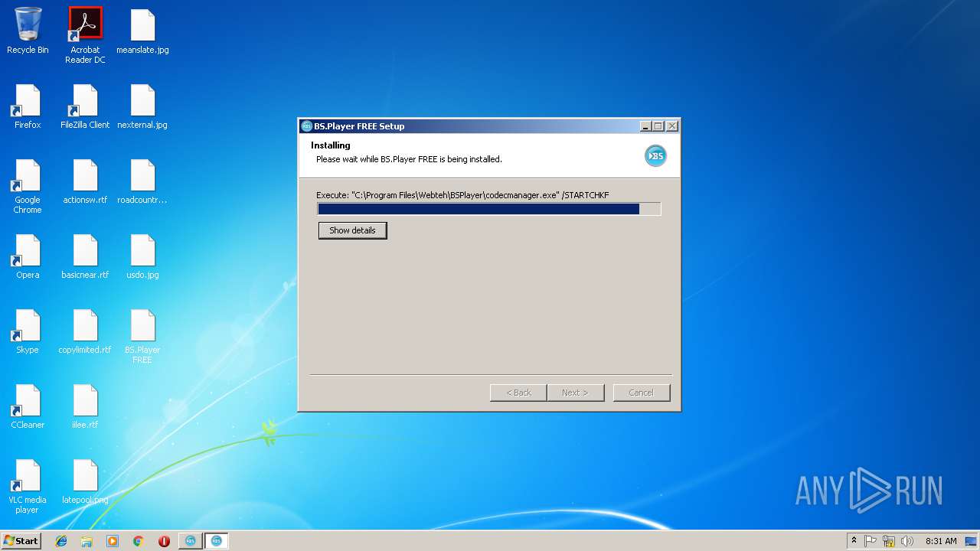980x551 pixels.
Task: Launch Google Chrome desktop shortcut
Action: point(28,187)
